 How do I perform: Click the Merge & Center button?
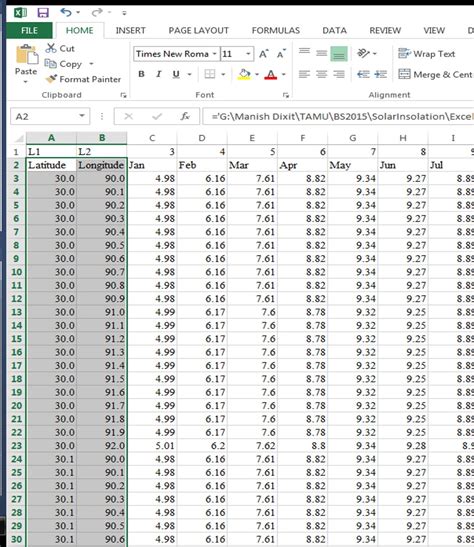coord(435,74)
